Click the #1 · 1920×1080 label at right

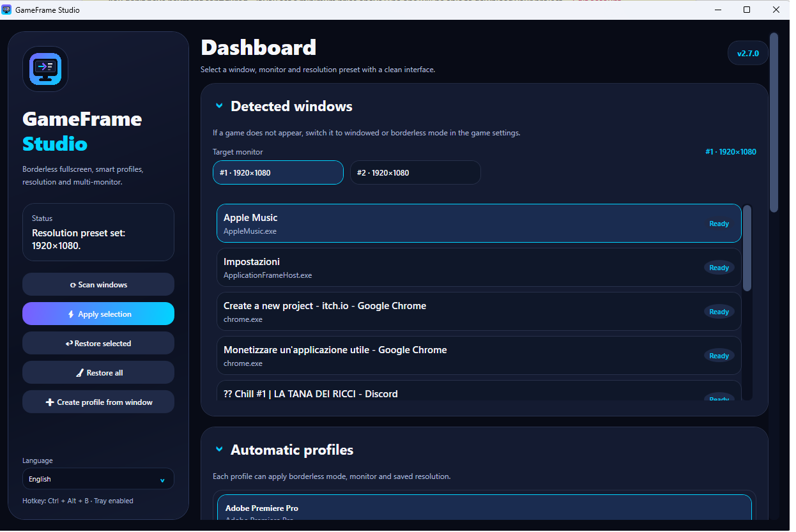731,152
